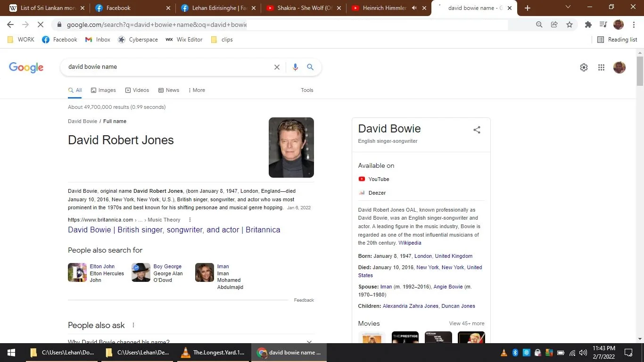Expand the More search filters menu
The width and height of the screenshot is (644, 362).
197,90
